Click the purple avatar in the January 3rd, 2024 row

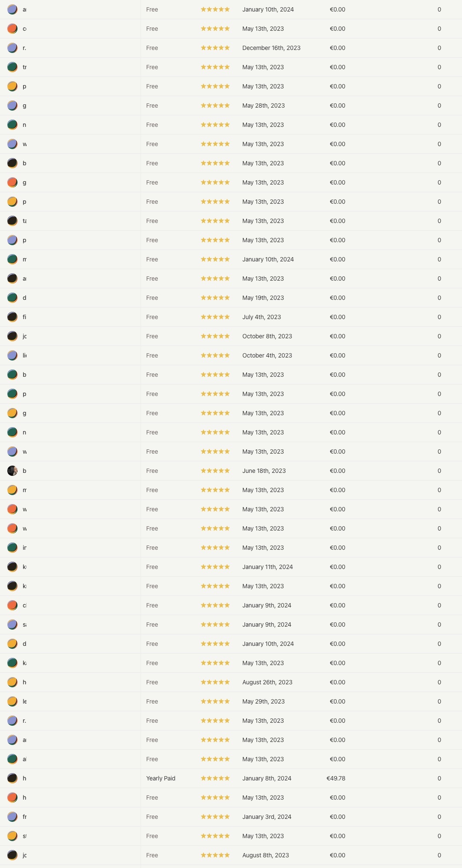click(x=12, y=817)
